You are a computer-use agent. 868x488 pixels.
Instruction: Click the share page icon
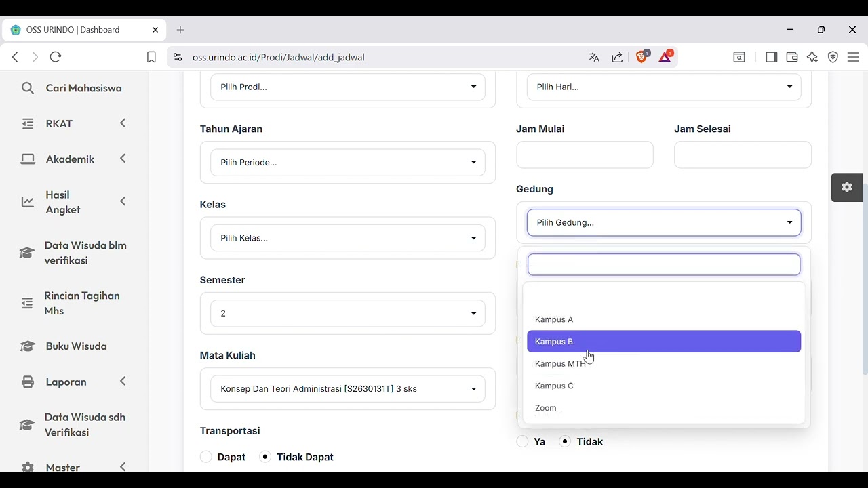(617, 58)
